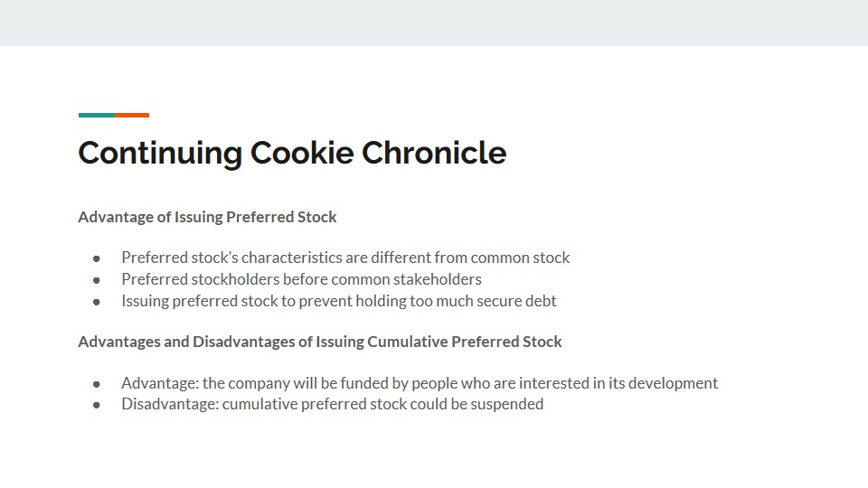The image size is (868, 488).
Task: Click the teal accent line segment
Action: (97, 115)
